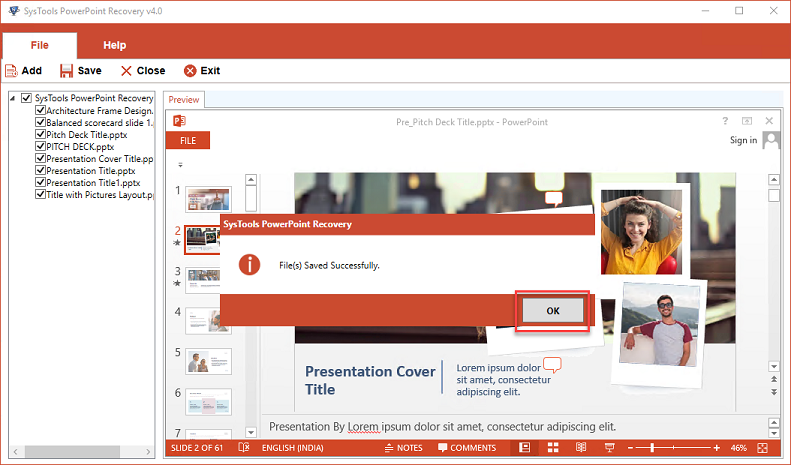Screen dimensions: 791x465
Task: Toggle the SysTools PowerPoint Recovery root checkbox
Action: point(26,98)
